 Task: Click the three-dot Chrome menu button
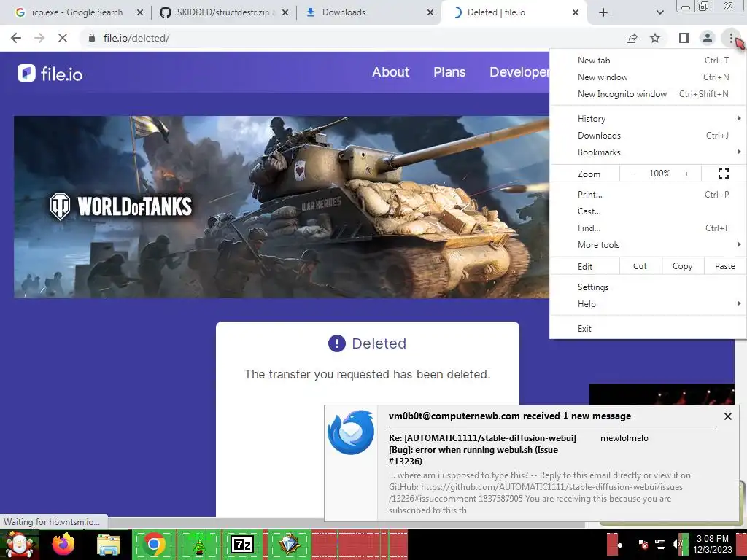click(731, 38)
